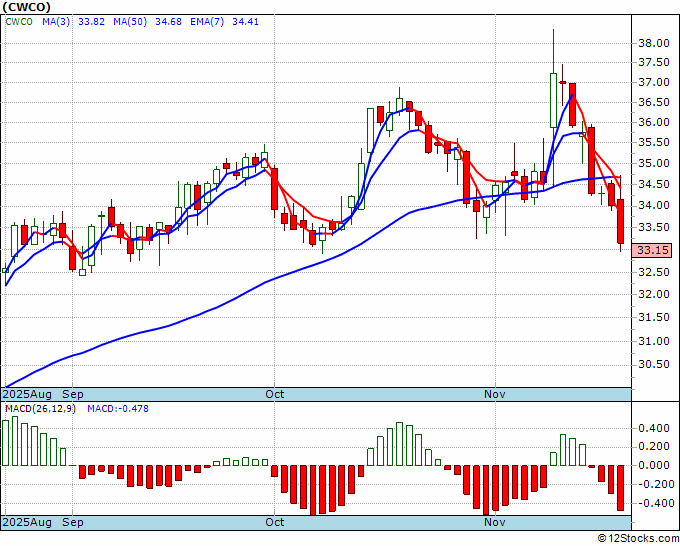Screen dimensions: 680x546
Task: Open the 12Stocks.com watermark link
Action: (x=637, y=538)
